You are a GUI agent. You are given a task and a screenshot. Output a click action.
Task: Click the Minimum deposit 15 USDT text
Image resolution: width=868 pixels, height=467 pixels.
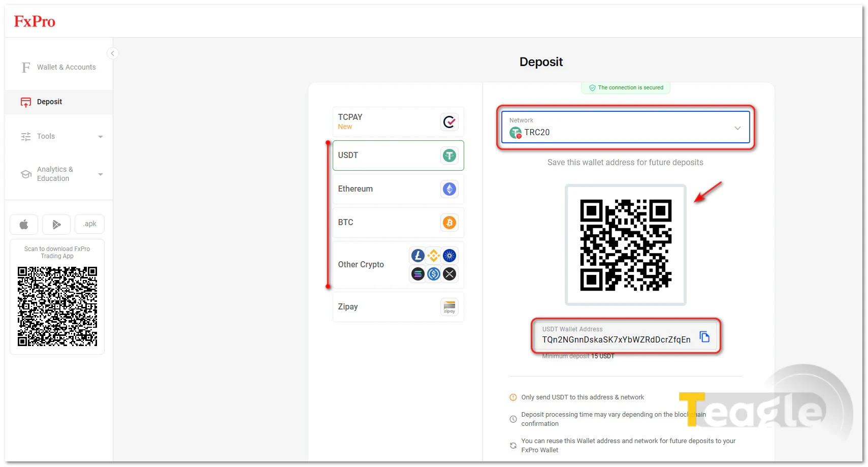click(578, 356)
